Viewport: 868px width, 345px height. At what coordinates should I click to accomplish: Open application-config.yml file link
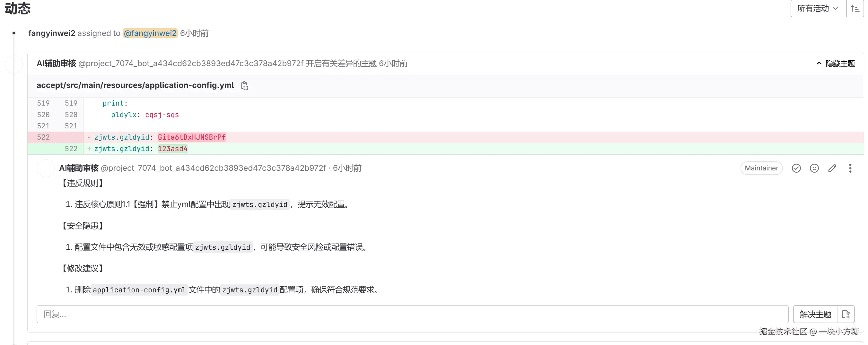135,85
